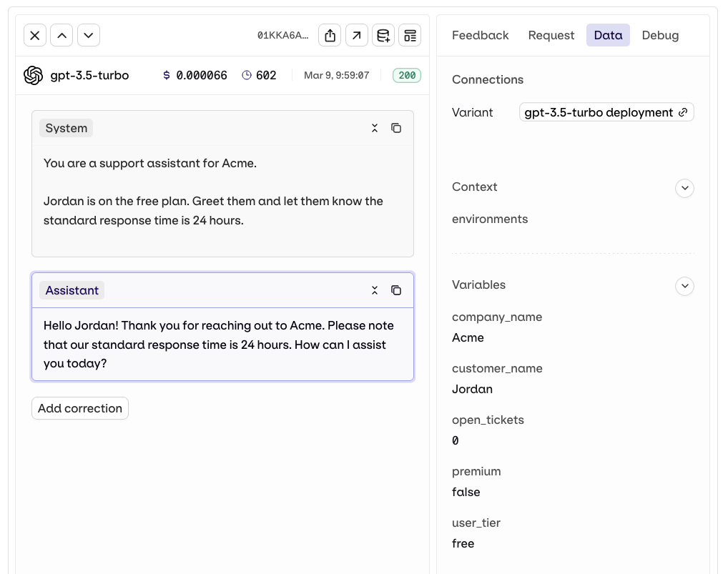This screenshot has height=574, width=728.
Task: Click the cost value 0.000066
Action: click(202, 75)
